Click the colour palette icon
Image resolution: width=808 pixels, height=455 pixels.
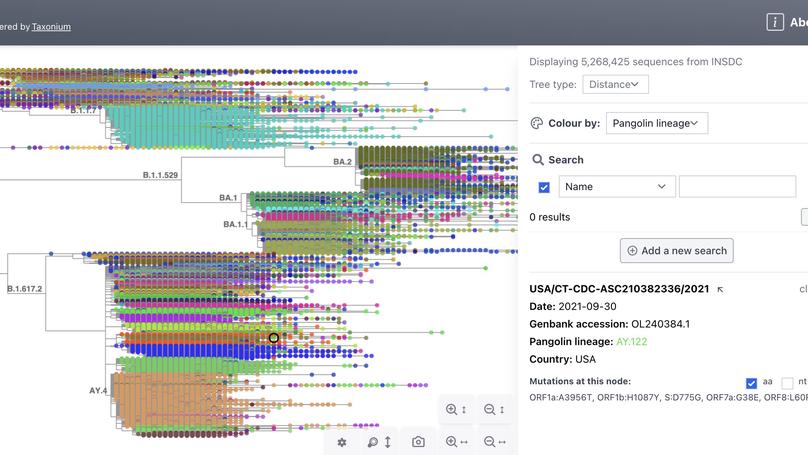(x=536, y=123)
